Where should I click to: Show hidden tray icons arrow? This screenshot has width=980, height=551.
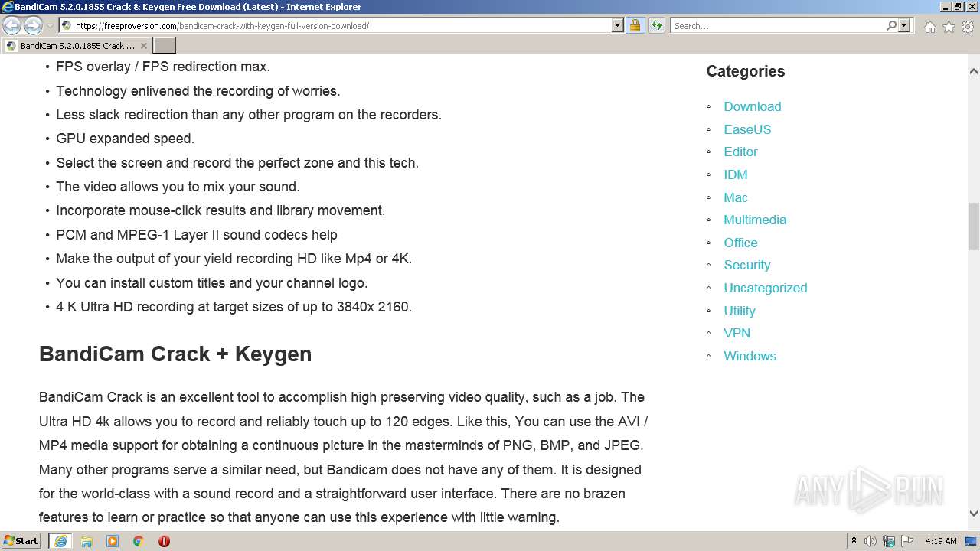(854, 541)
